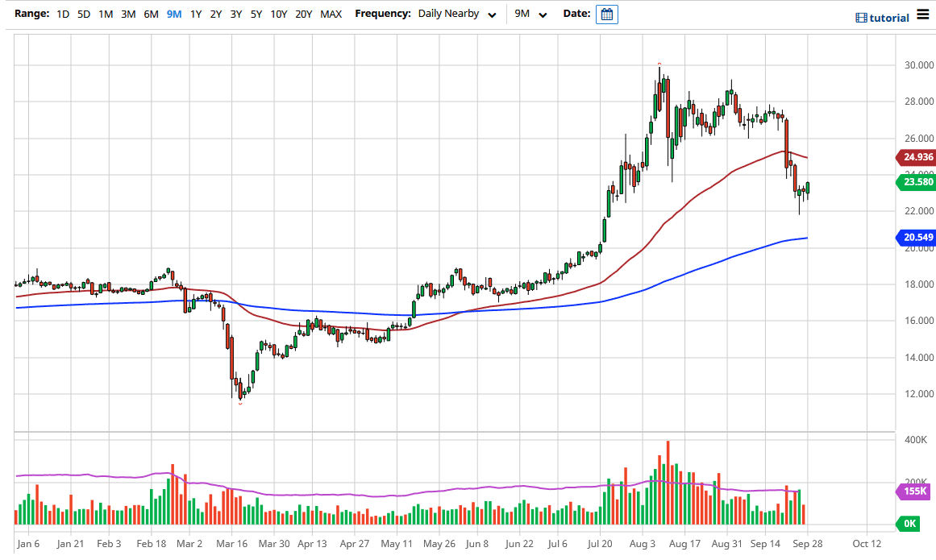Click the Frequency: label

click(383, 14)
